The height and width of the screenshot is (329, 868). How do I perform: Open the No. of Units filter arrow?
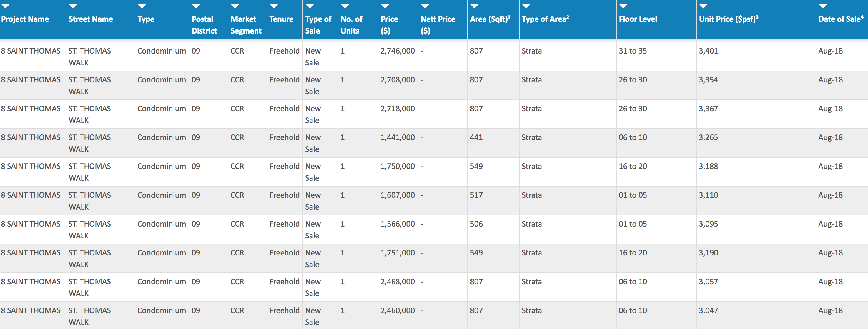pyautogui.click(x=345, y=6)
